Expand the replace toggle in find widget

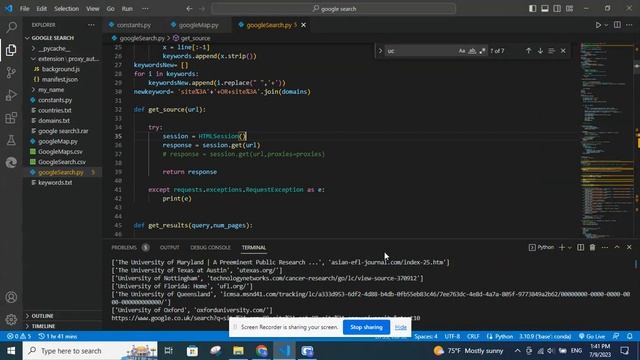(x=380, y=51)
